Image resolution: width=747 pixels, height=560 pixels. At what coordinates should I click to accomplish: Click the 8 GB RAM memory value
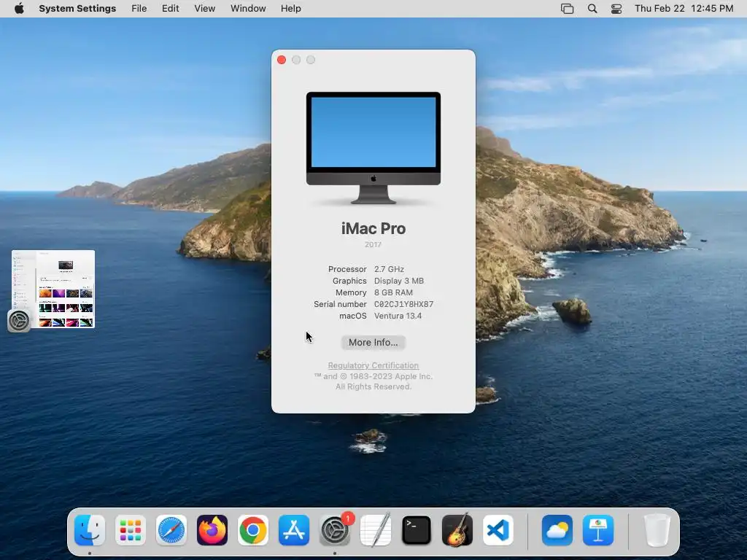coord(393,292)
